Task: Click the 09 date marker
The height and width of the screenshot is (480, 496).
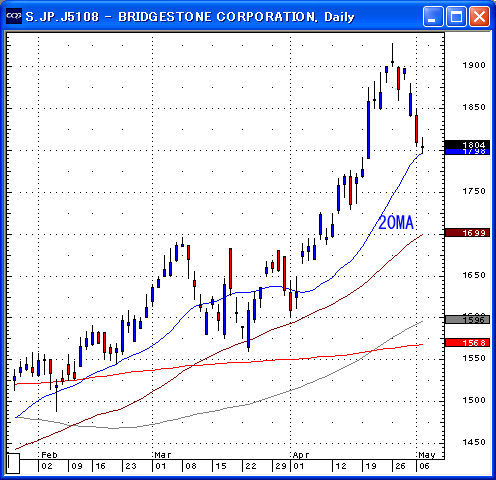Action: [x=77, y=466]
